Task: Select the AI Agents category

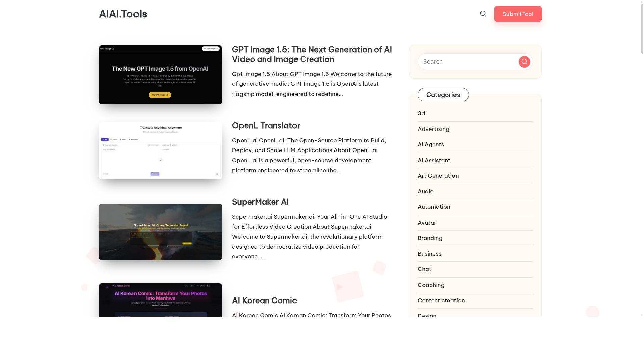Action: pos(431,144)
